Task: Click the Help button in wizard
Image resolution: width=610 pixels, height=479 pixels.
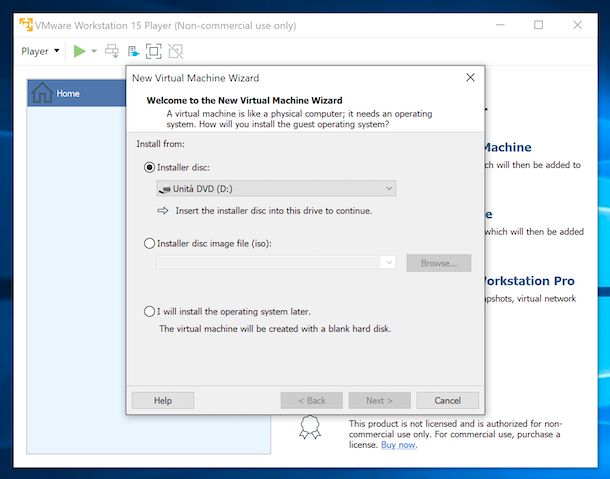Action: click(163, 400)
